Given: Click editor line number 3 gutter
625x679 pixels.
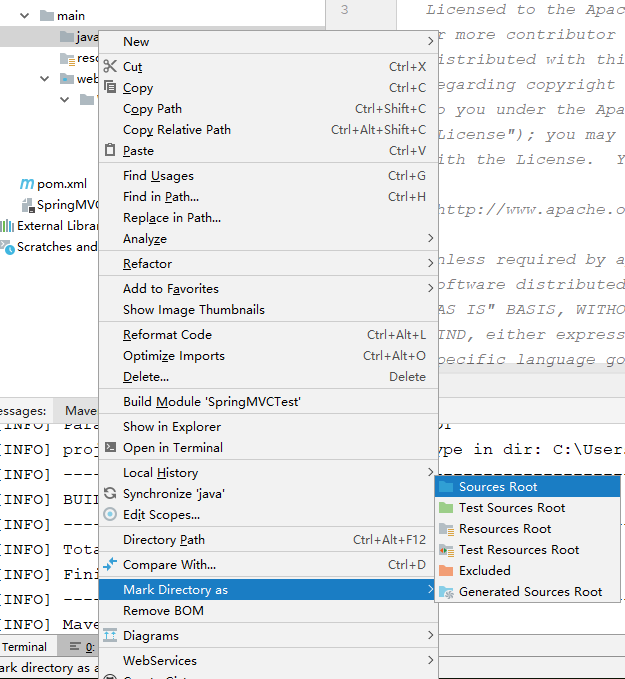Looking at the screenshot, I should click(344, 10).
